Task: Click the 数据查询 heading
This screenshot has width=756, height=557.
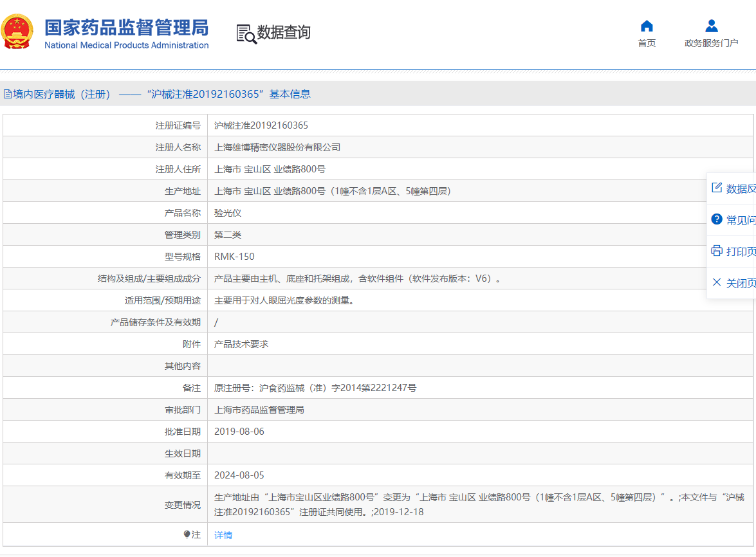Action: click(284, 33)
